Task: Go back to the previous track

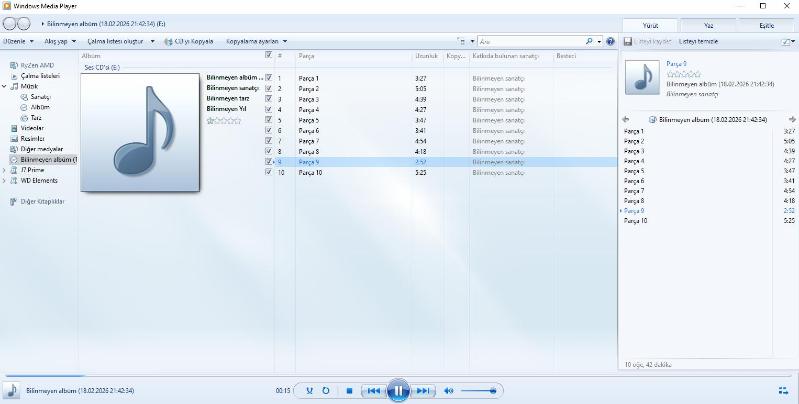Action: coord(373,390)
